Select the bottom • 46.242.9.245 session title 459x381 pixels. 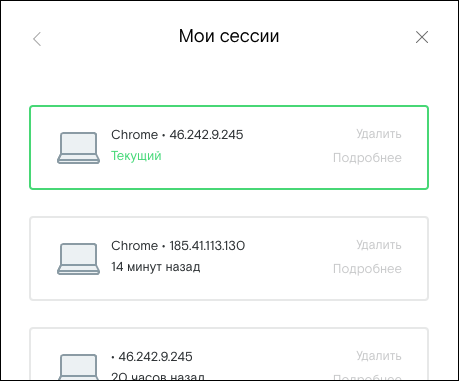click(152, 357)
